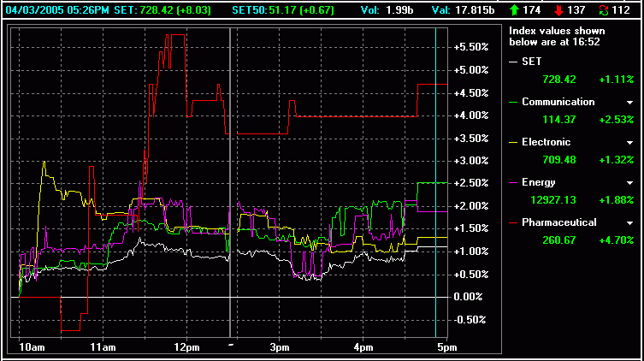
Task: Click the 4pm time axis label
Action: click(363, 347)
